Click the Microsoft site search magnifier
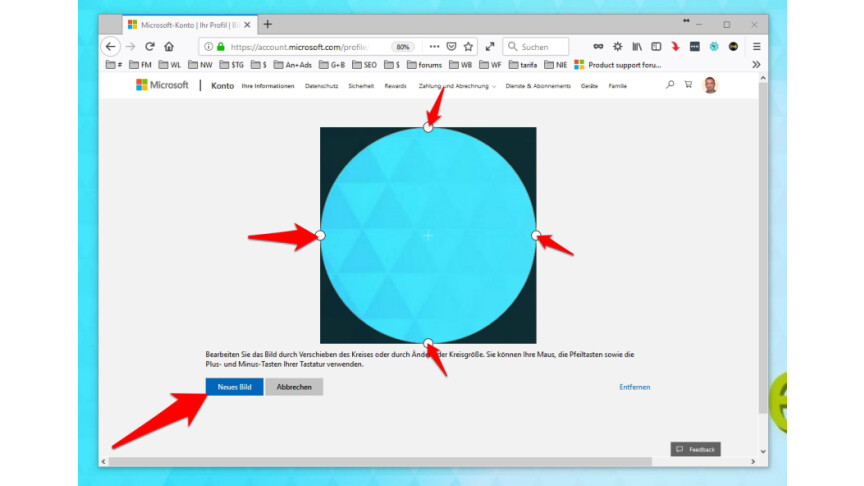864x486 pixels. (x=670, y=85)
